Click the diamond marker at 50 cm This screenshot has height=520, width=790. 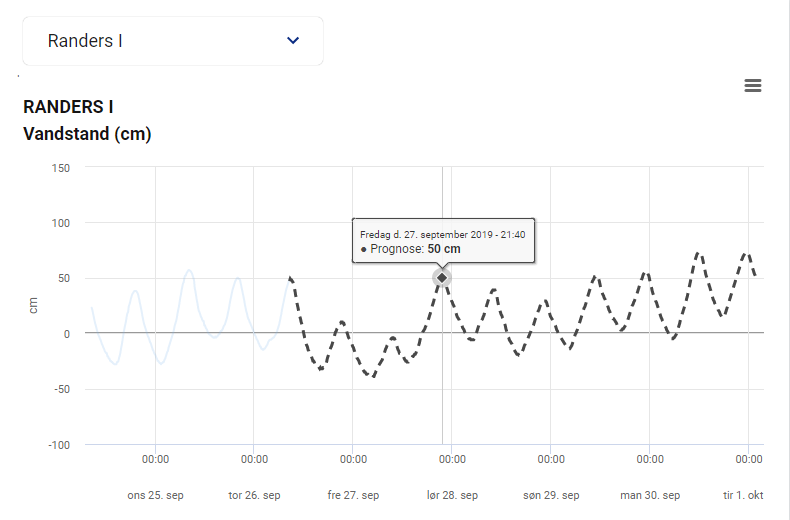[442, 277]
